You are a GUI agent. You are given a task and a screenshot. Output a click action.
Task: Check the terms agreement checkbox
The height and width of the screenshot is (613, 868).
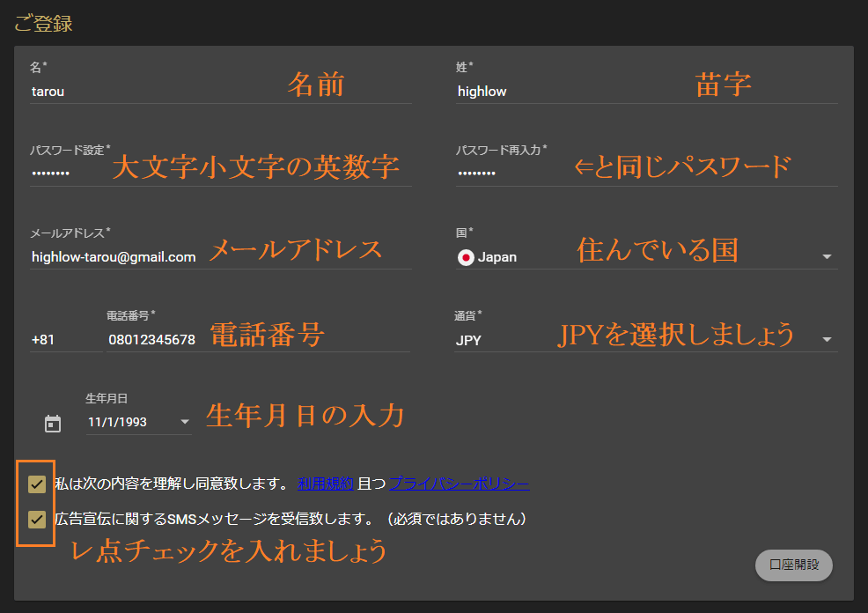[x=37, y=484]
